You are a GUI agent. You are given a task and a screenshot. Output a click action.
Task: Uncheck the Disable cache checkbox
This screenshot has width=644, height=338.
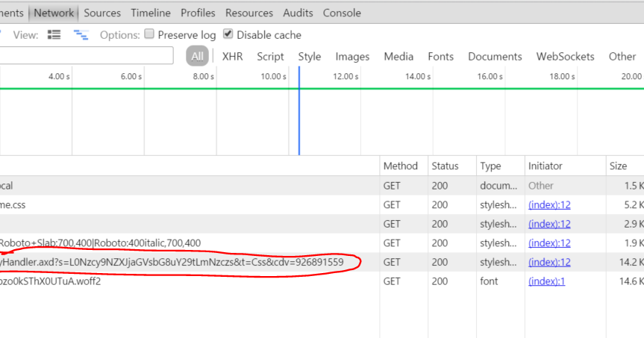[228, 34]
